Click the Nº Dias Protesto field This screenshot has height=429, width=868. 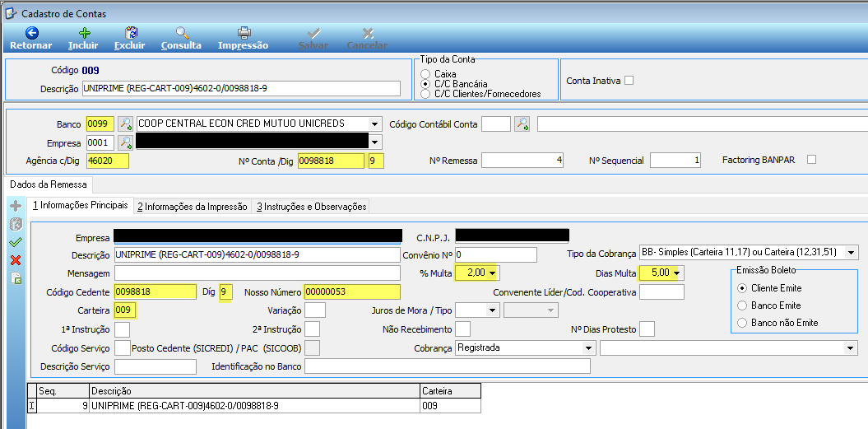647,329
